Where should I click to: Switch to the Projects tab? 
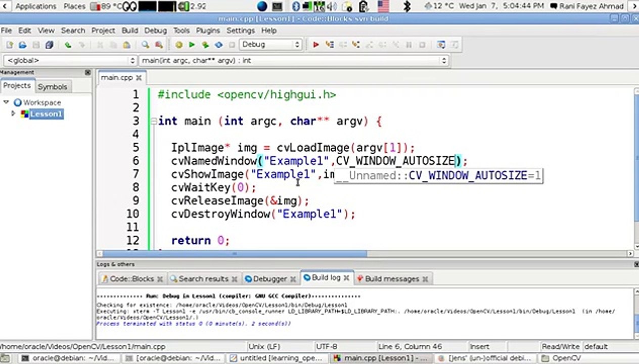(x=17, y=86)
